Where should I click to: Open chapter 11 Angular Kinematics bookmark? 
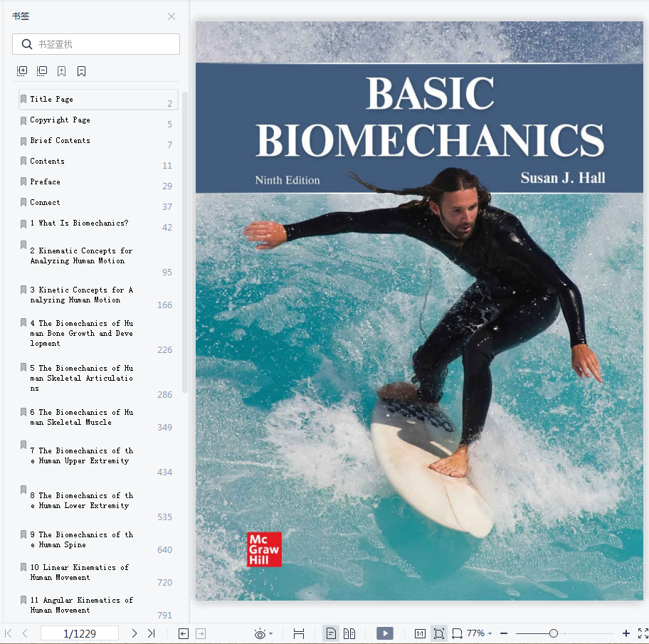tap(98, 606)
